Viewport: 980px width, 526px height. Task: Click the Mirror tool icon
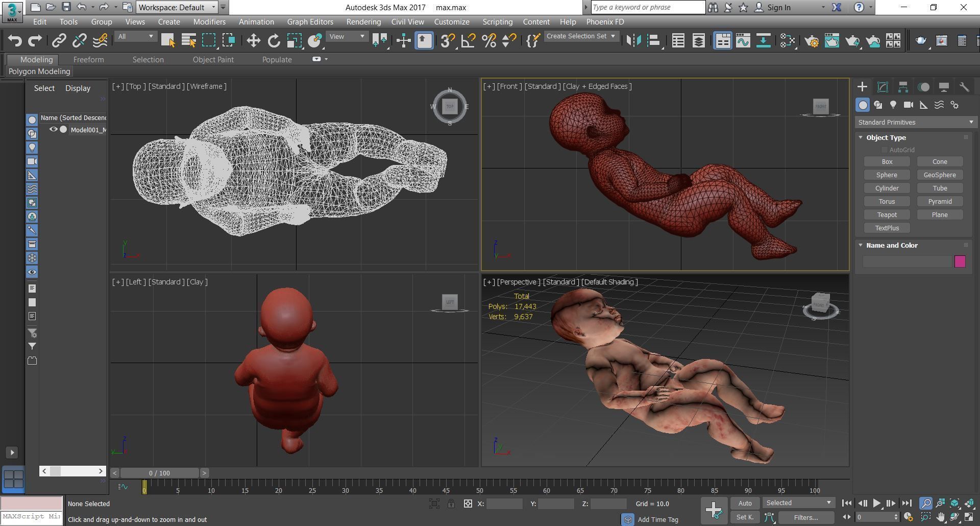(633, 41)
